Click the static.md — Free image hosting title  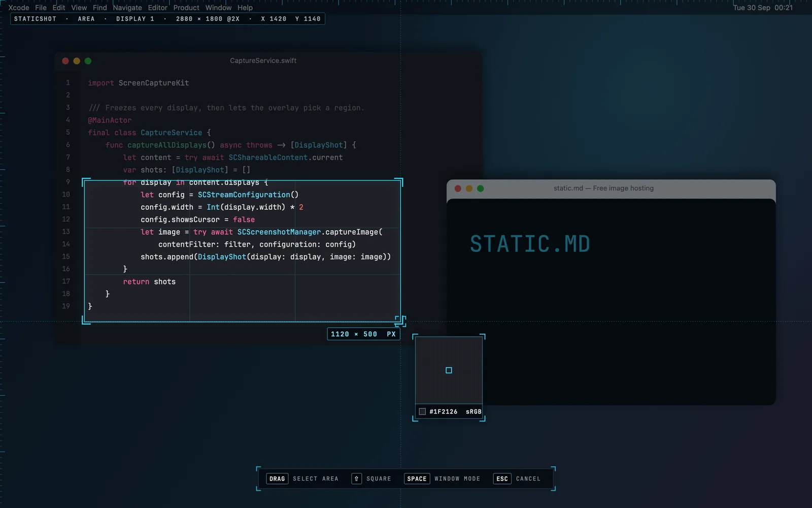pyautogui.click(x=603, y=188)
